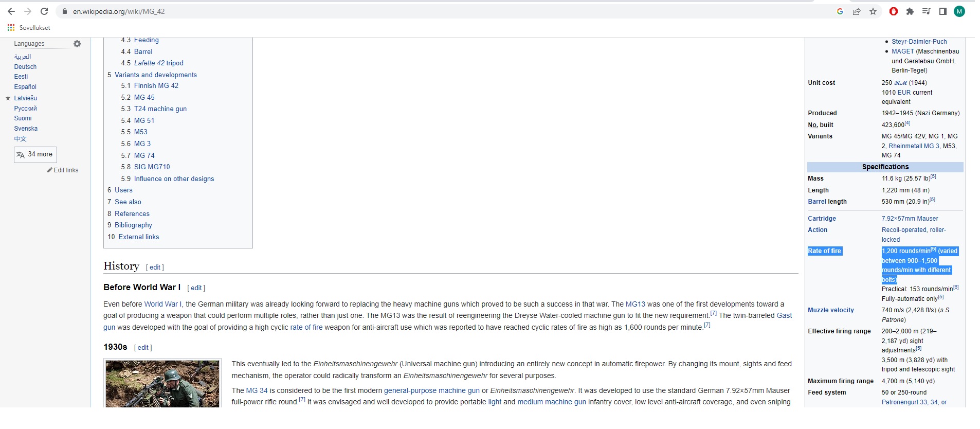
Task: Click the edit link beside History heading
Action: tap(155, 267)
